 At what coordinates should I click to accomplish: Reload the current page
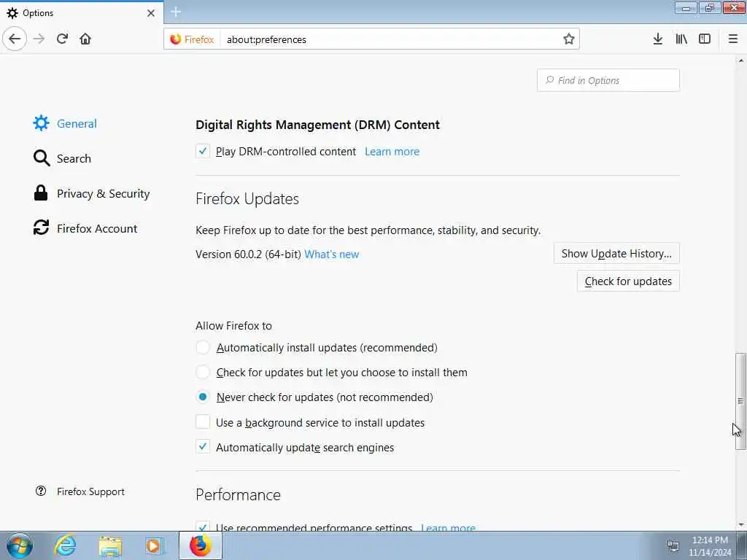click(63, 39)
